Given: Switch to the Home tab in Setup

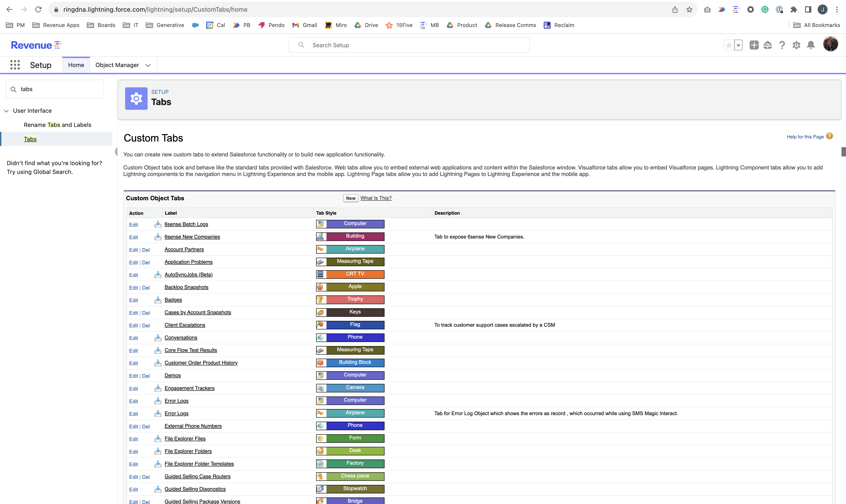Looking at the screenshot, I should [76, 65].
